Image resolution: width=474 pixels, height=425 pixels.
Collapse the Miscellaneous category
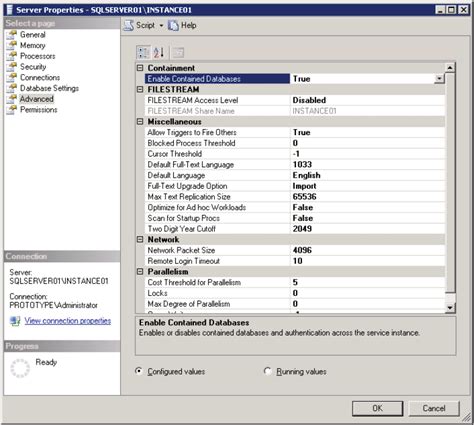point(140,122)
